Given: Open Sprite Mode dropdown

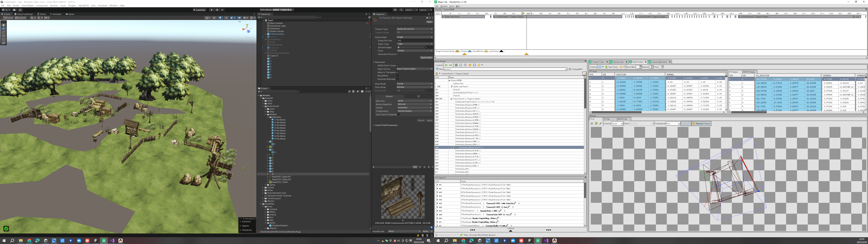Looking at the screenshot, I should click(415, 37).
